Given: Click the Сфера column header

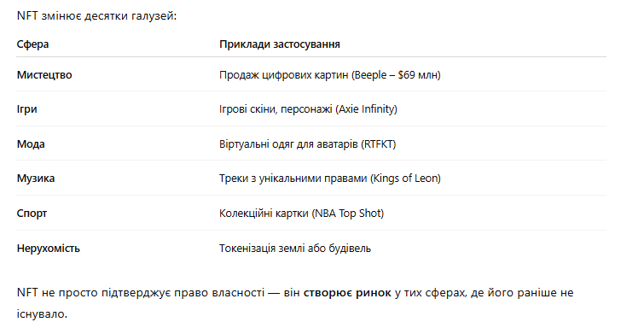Looking at the screenshot, I should [32, 44].
